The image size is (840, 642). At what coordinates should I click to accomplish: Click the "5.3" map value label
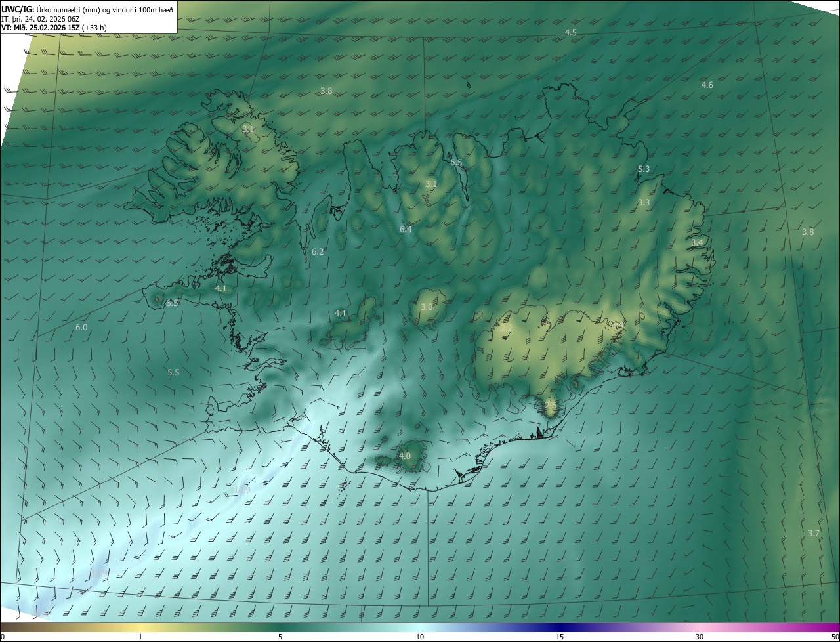[x=644, y=169]
